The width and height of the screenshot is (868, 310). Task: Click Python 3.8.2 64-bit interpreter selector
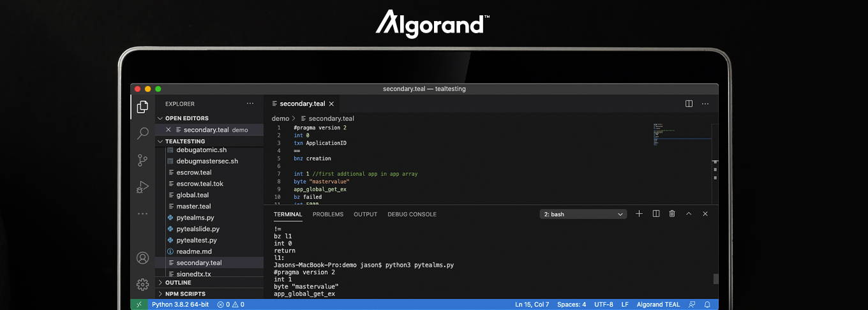(x=180, y=304)
